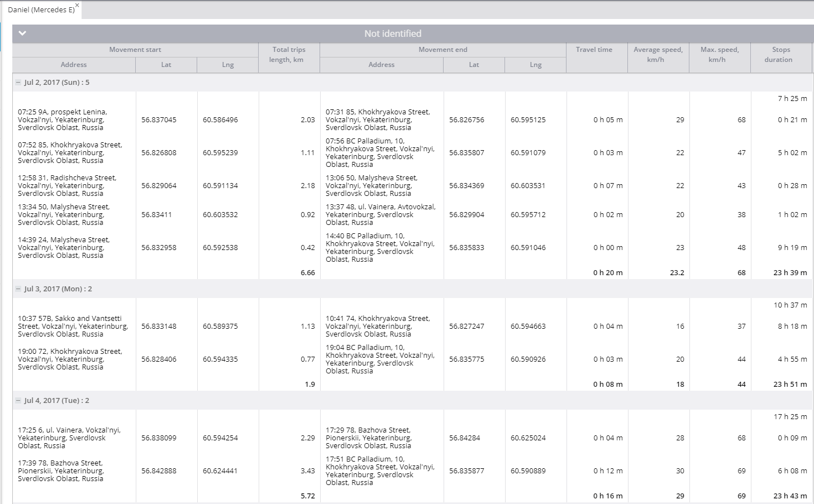Image resolution: width=814 pixels, height=504 pixels.
Task: Select the 07:56 BC Palladium end address
Action: coord(380,153)
